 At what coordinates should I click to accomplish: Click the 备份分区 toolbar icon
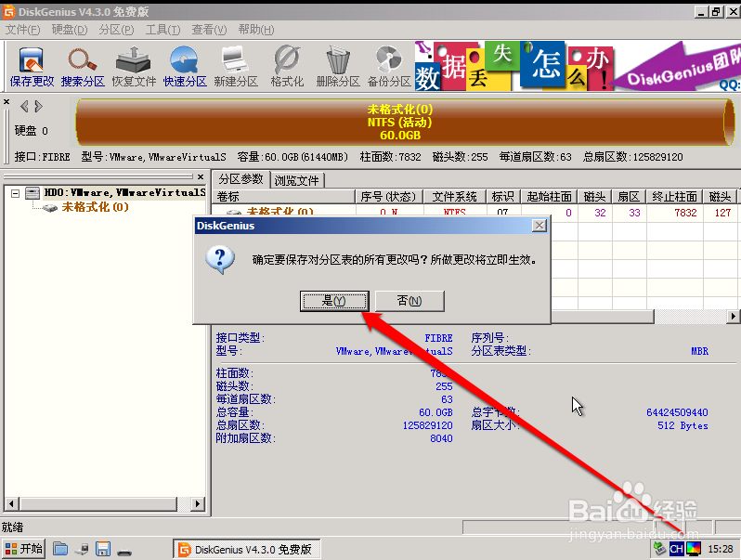coord(389,67)
